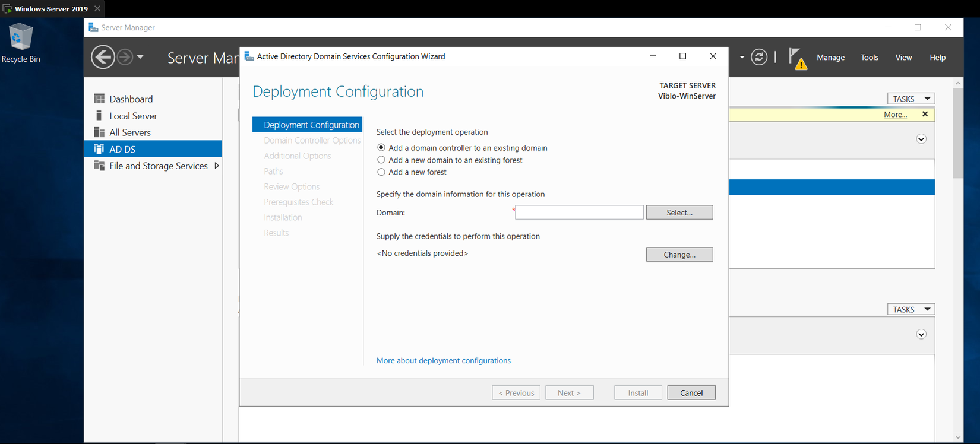Expand File and Storage Services submenu arrow
Viewport: 980px width, 444px height.
pos(217,166)
